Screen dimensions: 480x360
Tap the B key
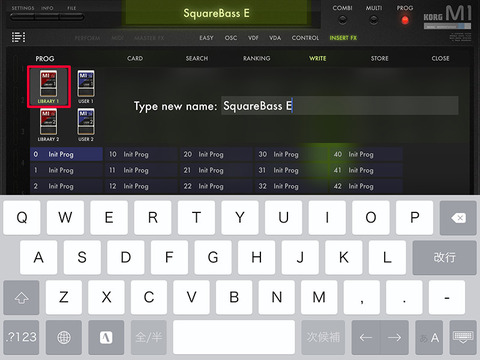pos(234,297)
